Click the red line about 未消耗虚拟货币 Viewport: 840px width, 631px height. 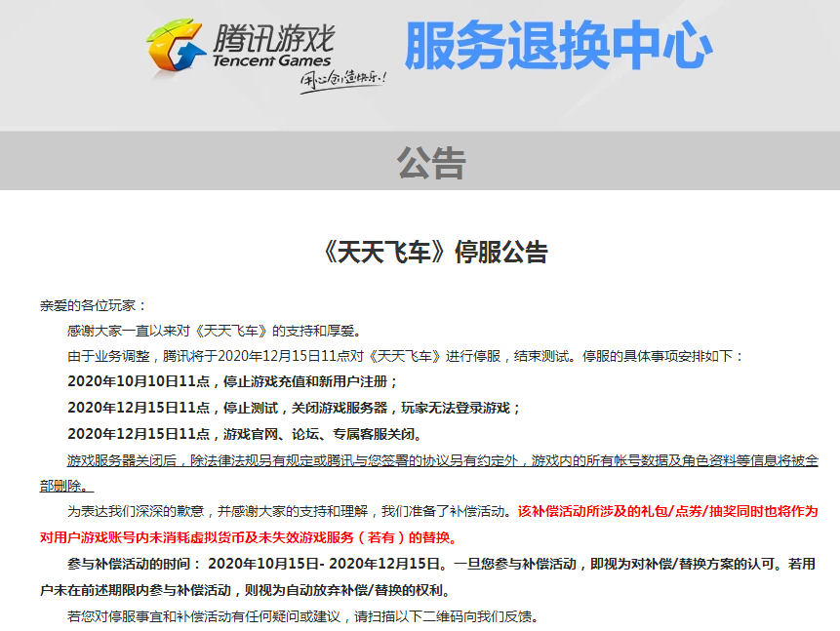(x=249, y=537)
